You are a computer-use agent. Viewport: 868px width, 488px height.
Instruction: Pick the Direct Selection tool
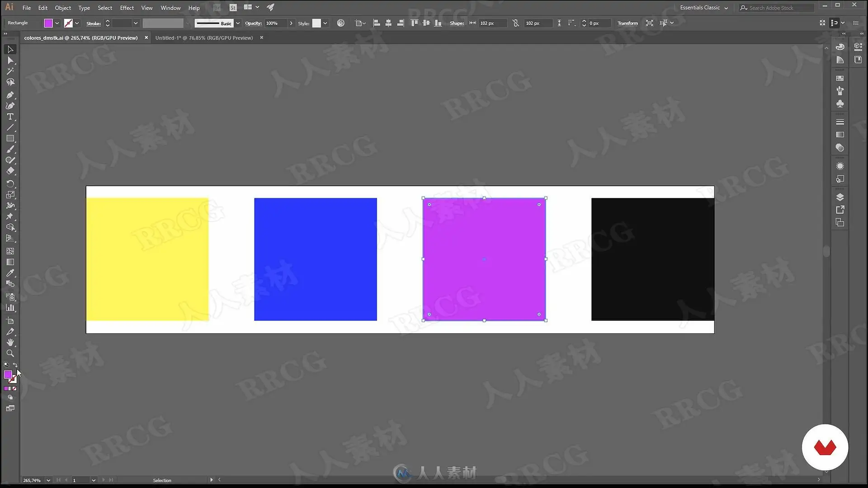[x=10, y=60]
